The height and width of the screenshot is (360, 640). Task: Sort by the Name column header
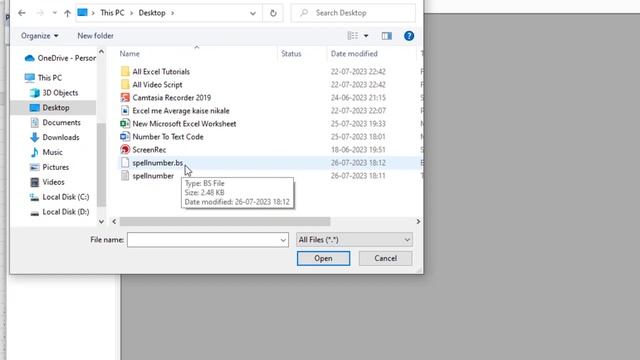pos(129,54)
